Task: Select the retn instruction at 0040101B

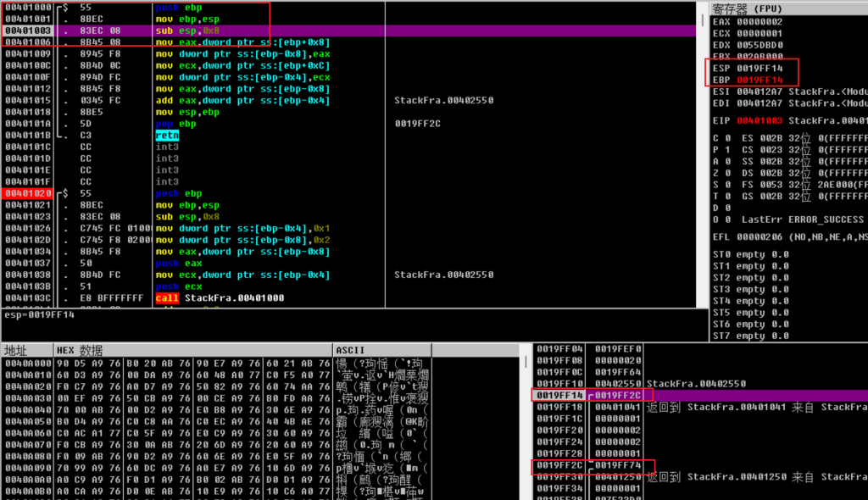Action: (x=167, y=136)
